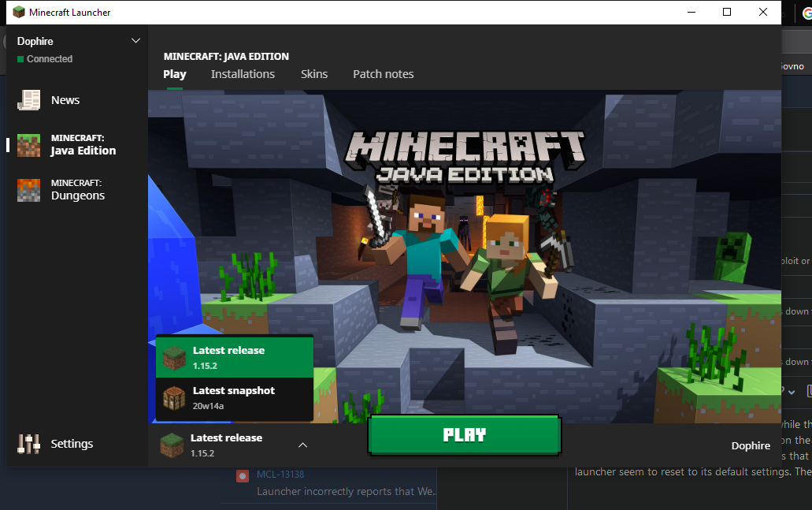The image size is (812, 510).
Task: Click Launcher incorrectly reports text in browser
Action: click(x=347, y=491)
